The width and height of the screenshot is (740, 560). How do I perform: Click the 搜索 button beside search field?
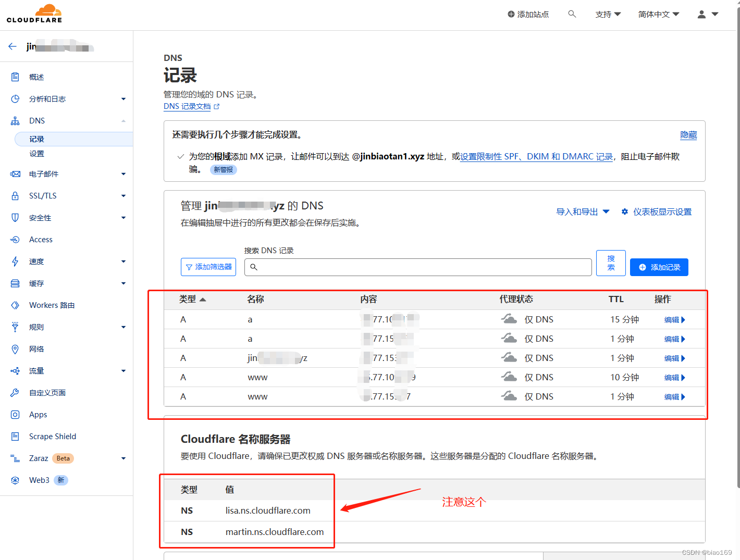pyautogui.click(x=611, y=263)
